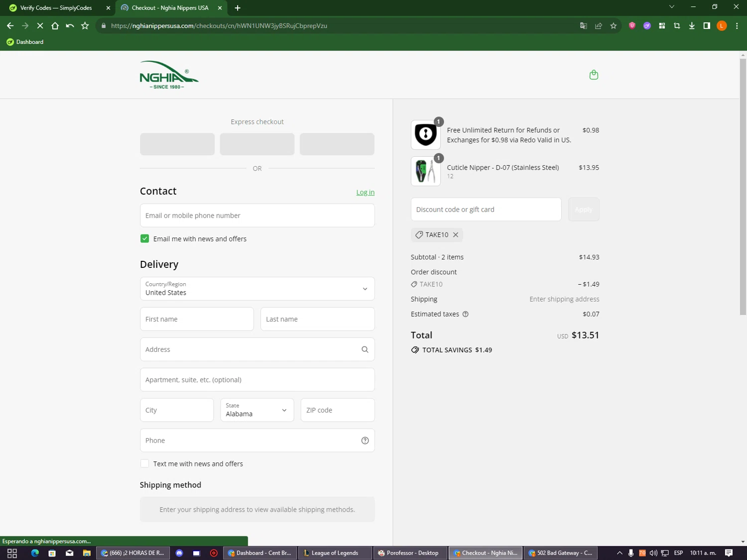Click the ESP language indicator
The image size is (747, 560).
tap(678, 553)
